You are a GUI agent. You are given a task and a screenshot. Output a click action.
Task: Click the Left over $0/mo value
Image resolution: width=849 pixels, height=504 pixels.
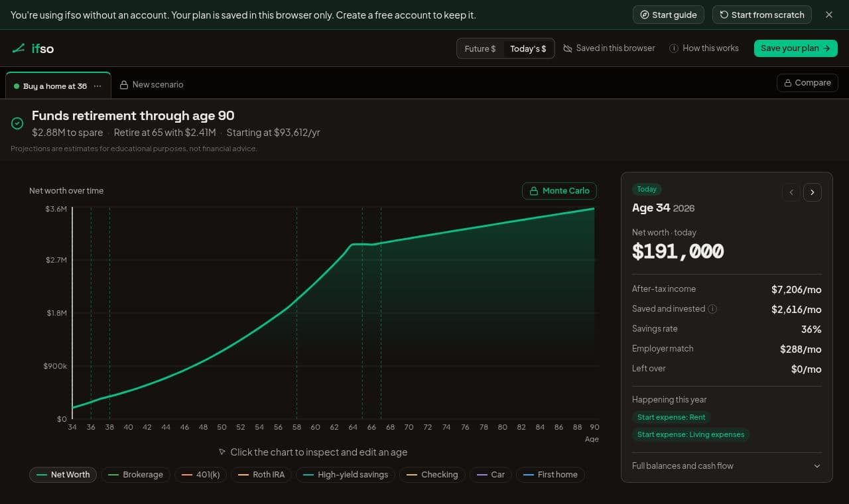pyautogui.click(x=806, y=369)
